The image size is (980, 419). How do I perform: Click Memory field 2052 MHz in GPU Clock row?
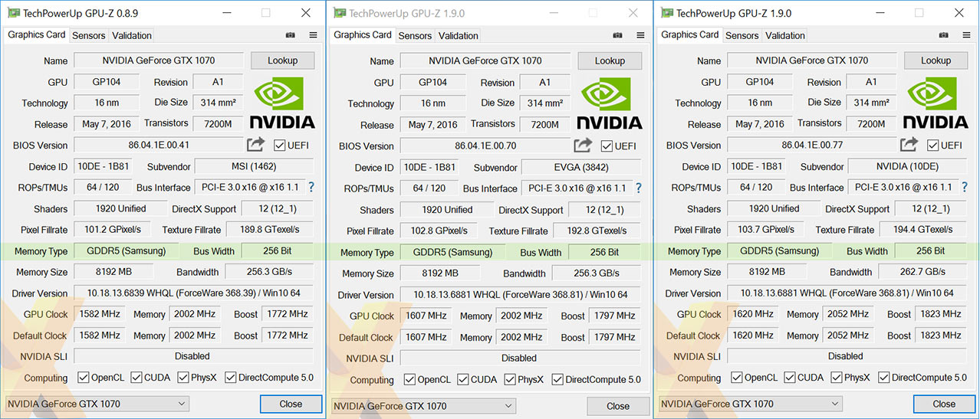(849, 314)
